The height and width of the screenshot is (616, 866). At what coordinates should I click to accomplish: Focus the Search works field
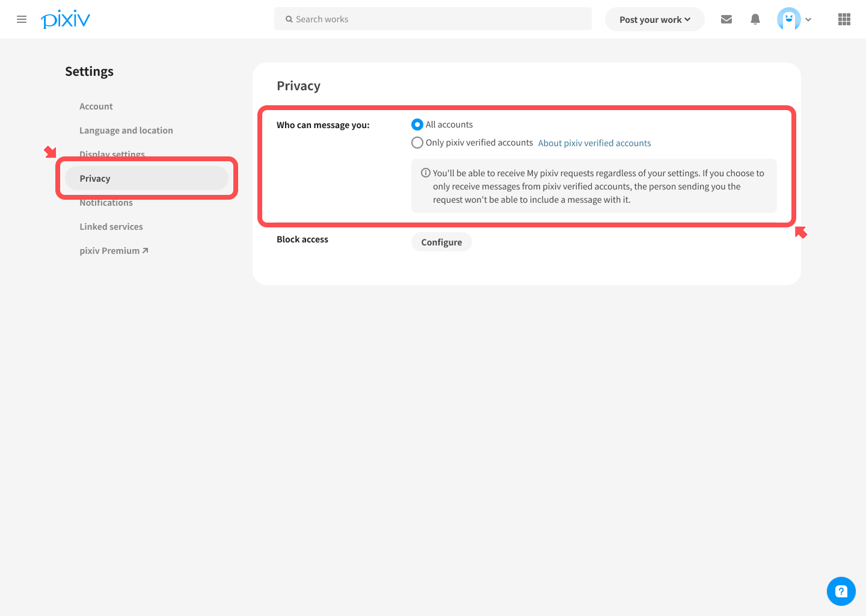tap(433, 19)
